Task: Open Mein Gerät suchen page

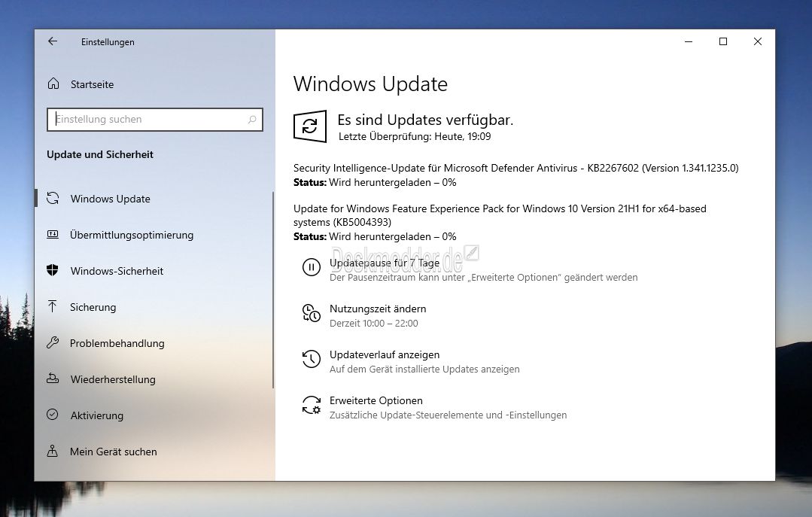Action: tap(114, 452)
